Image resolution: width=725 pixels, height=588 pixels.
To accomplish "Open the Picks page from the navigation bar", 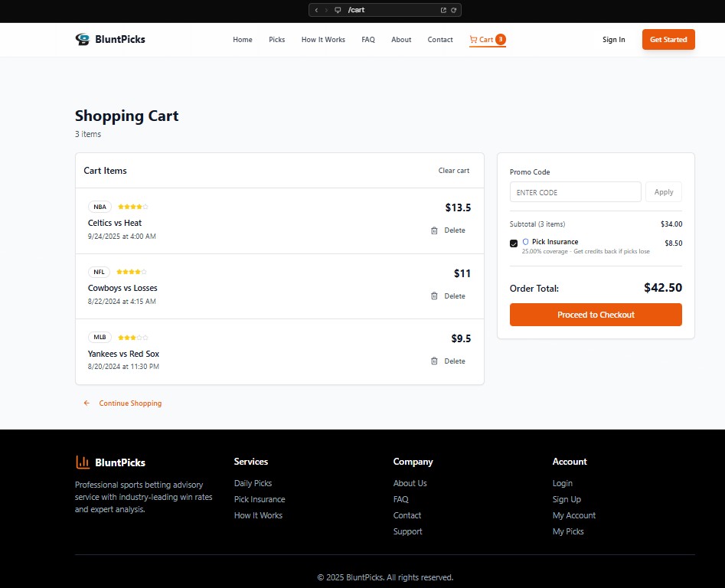I will coord(276,40).
